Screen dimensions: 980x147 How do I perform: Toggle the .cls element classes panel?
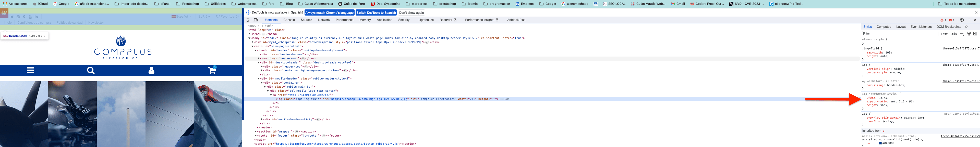coord(954,34)
